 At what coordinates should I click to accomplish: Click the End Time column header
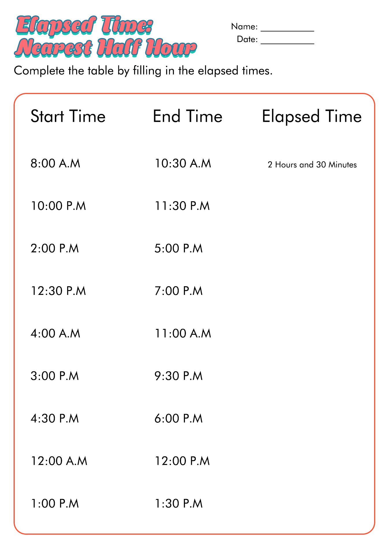point(188,117)
